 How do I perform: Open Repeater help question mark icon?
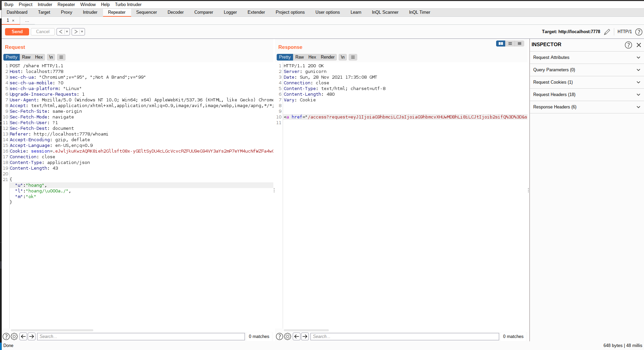point(639,32)
